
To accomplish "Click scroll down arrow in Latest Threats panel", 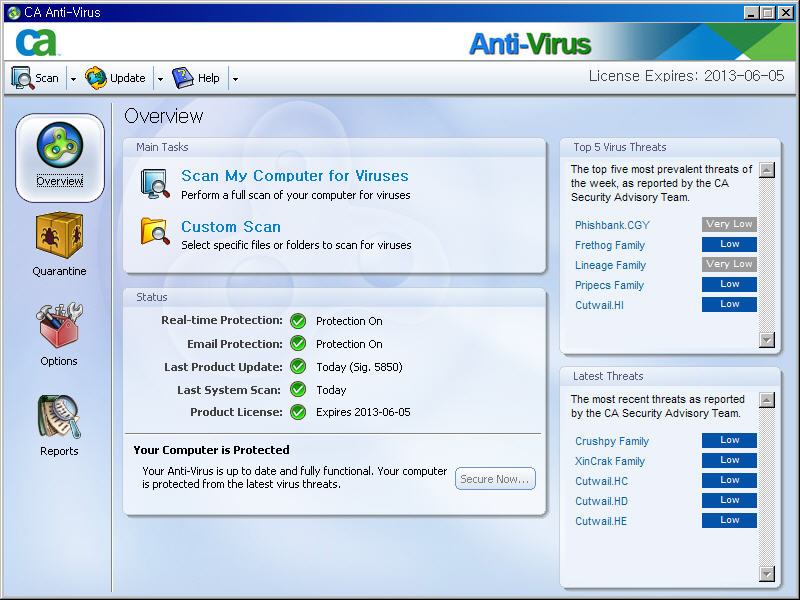I will click(x=767, y=573).
